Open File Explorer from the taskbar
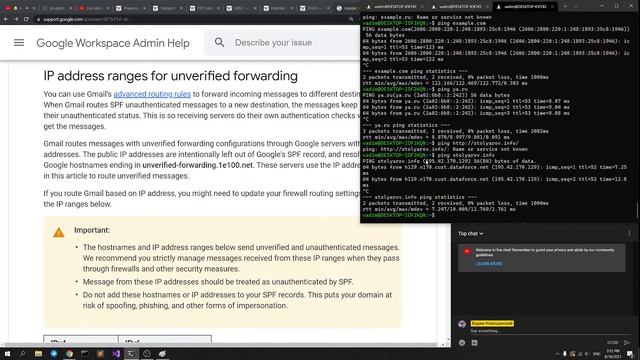 pos(38,354)
